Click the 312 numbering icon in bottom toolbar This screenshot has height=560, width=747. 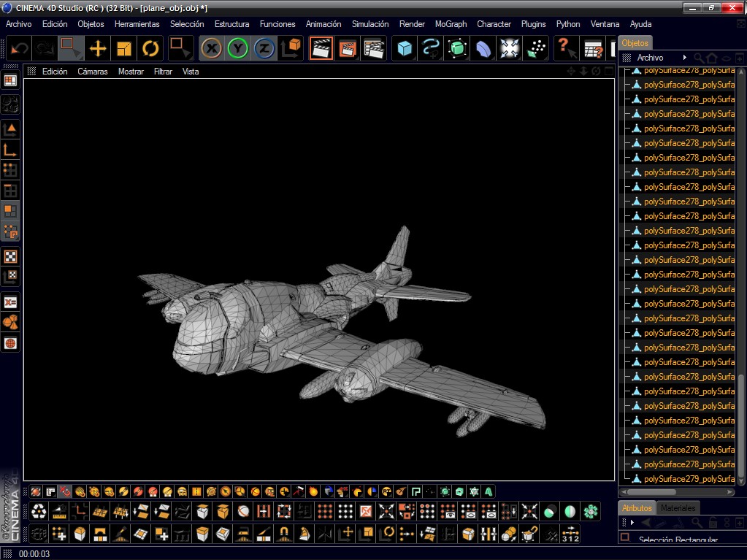tap(570, 534)
